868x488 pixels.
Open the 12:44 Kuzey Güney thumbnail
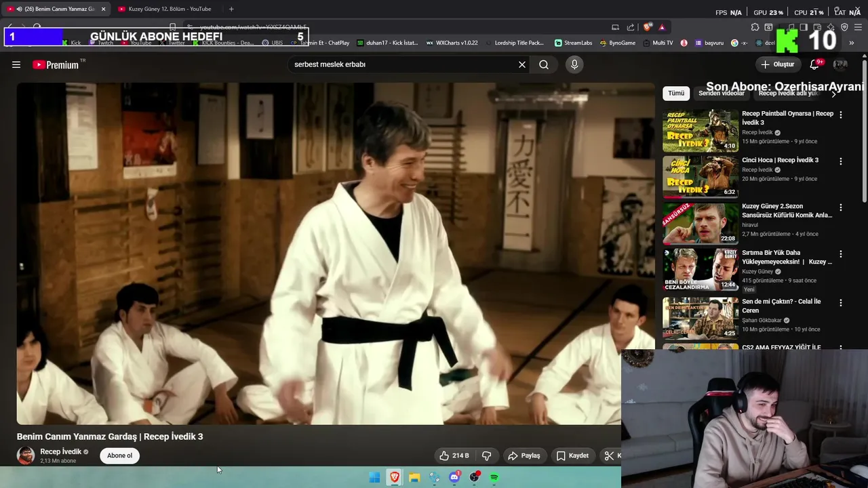(701, 270)
